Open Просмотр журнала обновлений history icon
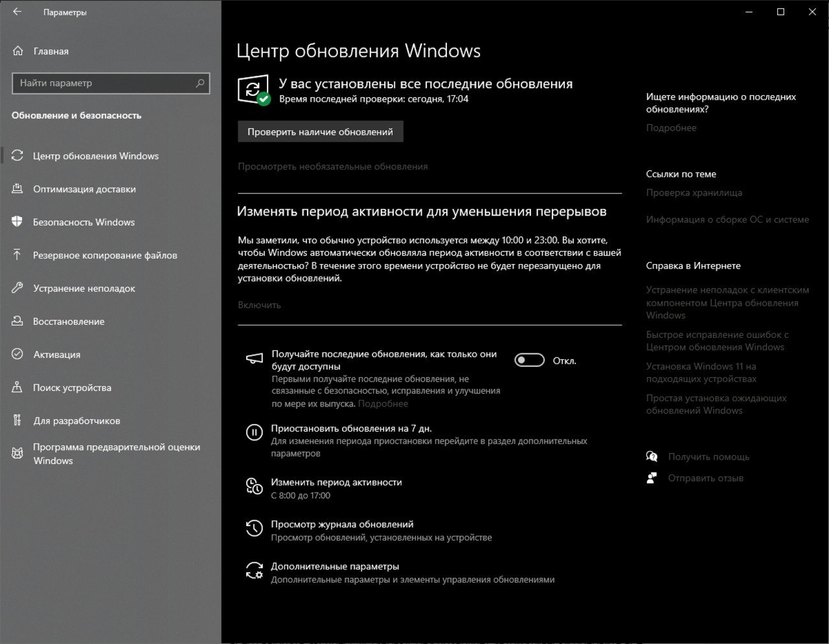Viewport: 829px width, 644px height. click(x=255, y=528)
